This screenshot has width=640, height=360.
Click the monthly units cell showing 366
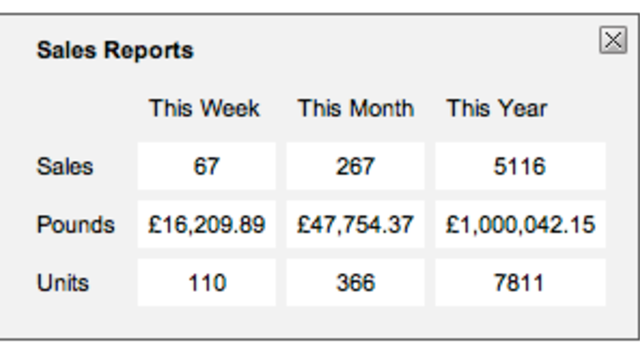356,282
